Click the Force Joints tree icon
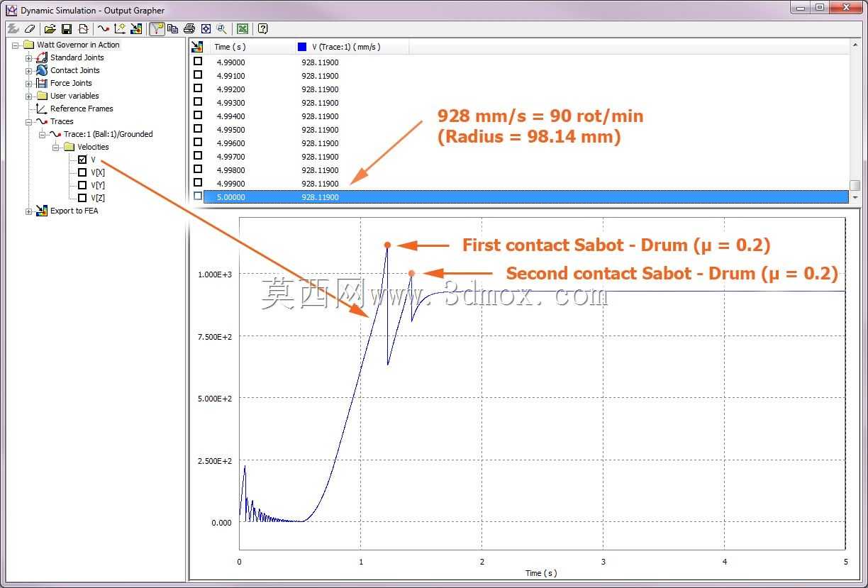 pyautogui.click(x=42, y=83)
